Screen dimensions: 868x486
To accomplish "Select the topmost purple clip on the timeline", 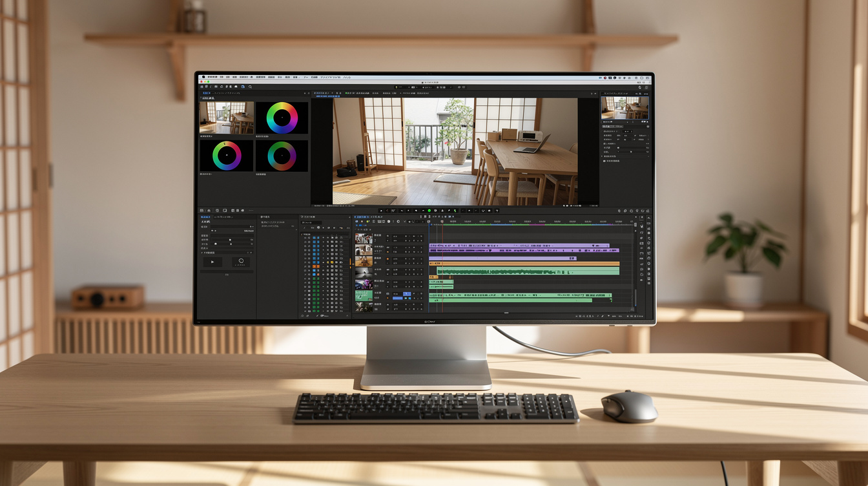I will click(519, 246).
